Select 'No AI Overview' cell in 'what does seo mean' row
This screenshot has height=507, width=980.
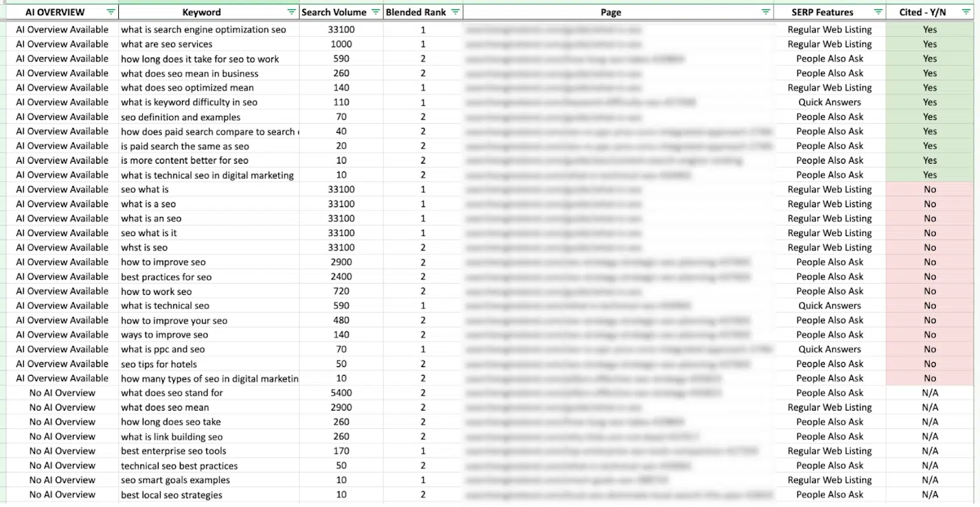[x=62, y=408]
